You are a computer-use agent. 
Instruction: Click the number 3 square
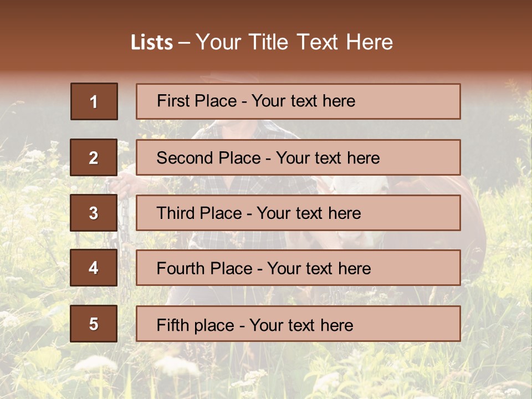(94, 213)
